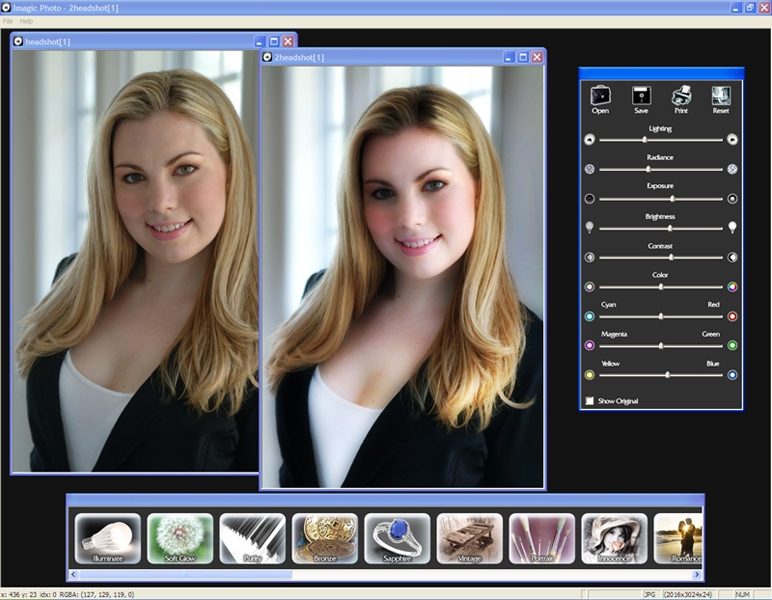The image size is (772, 600).
Task: Select the Sapphire effect preset
Action: coord(397,539)
